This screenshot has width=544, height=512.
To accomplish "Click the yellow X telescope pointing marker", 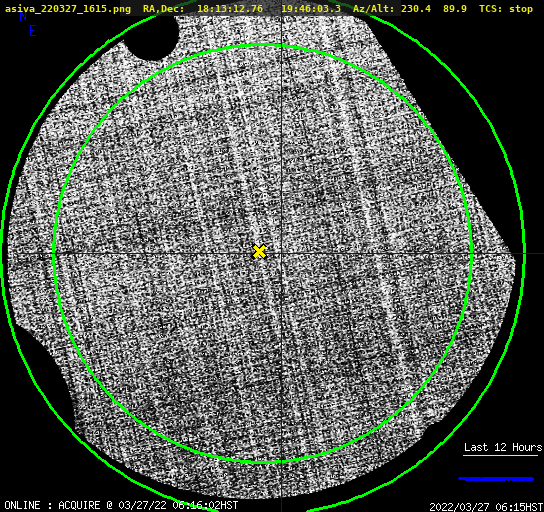I will (x=259, y=251).
